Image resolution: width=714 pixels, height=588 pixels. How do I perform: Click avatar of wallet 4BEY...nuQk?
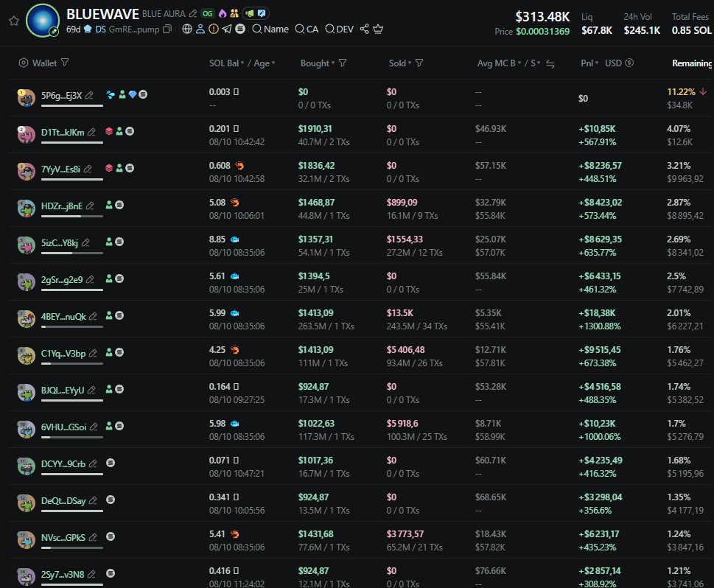click(x=27, y=319)
